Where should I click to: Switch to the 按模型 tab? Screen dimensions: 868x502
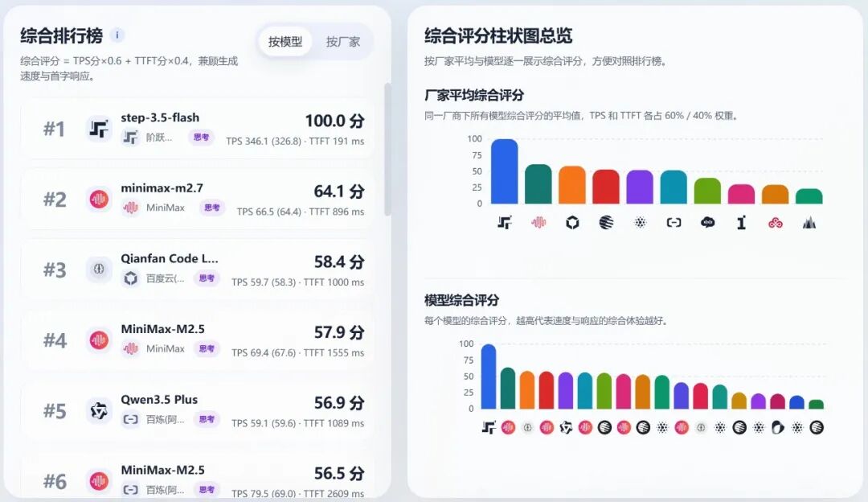[285, 42]
